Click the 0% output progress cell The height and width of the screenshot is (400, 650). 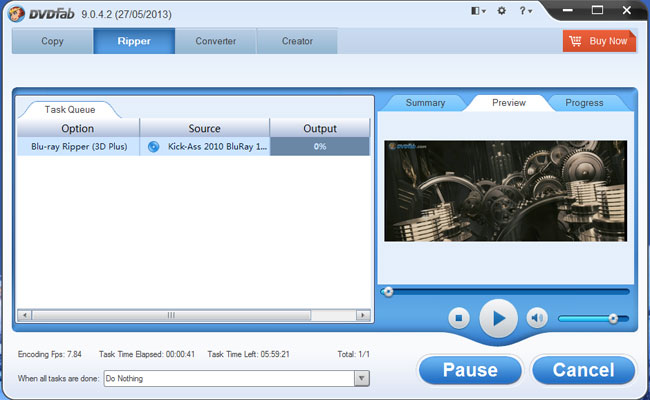320,146
